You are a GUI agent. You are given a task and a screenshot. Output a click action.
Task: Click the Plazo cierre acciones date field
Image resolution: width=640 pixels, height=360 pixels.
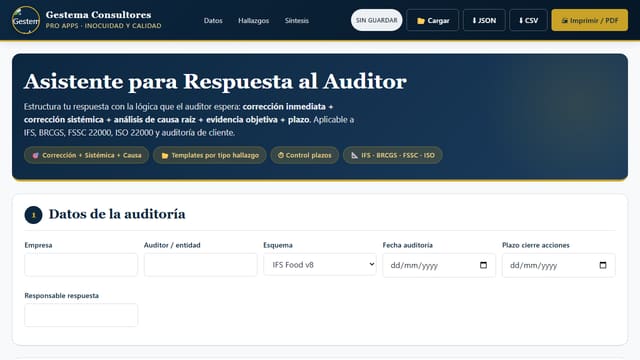(x=558, y=265)
